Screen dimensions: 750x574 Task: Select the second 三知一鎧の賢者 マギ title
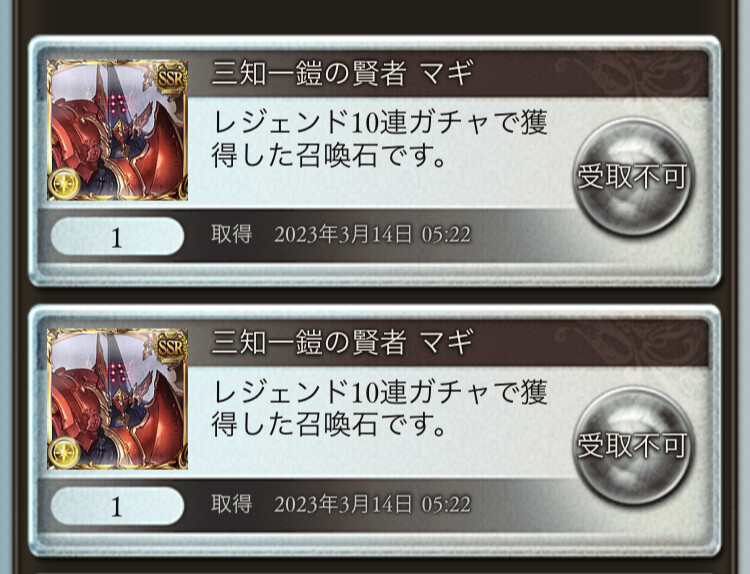coord(342,342)
